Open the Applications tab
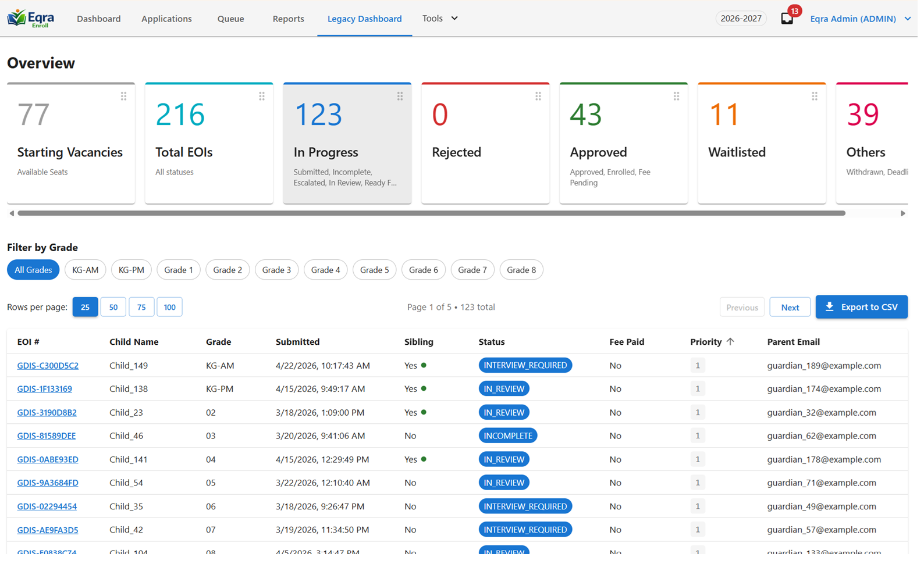Screen dimensions: 924x582 point(166,19)
